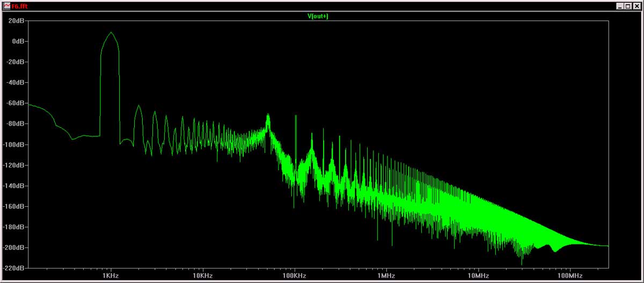Click the -140dB axis label
This screenshot has width=644, height=283.
14,186
